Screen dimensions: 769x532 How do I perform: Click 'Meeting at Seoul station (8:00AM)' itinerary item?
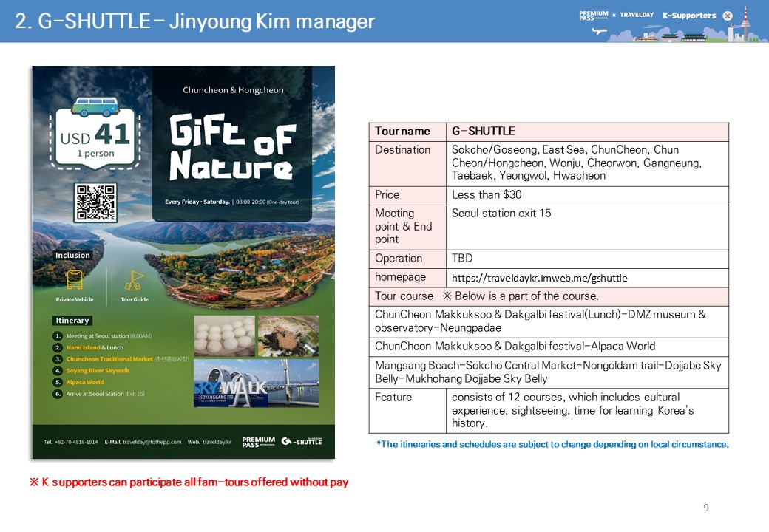click(109, 336)
